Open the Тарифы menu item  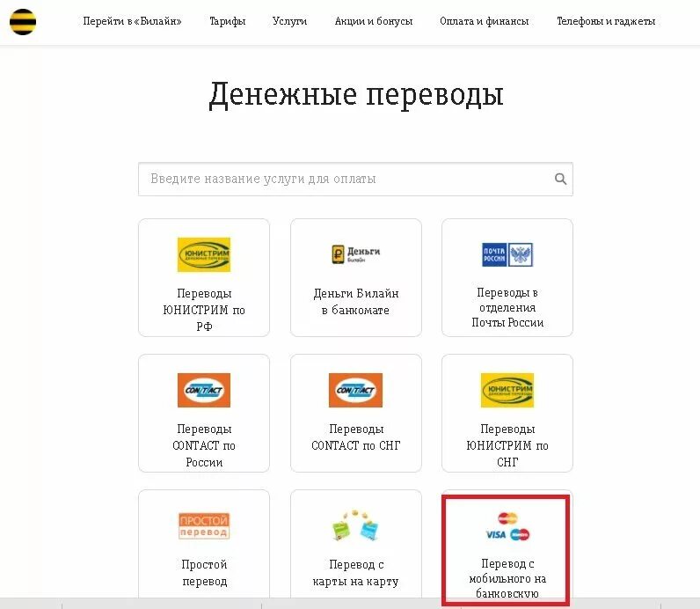(227, 21)
